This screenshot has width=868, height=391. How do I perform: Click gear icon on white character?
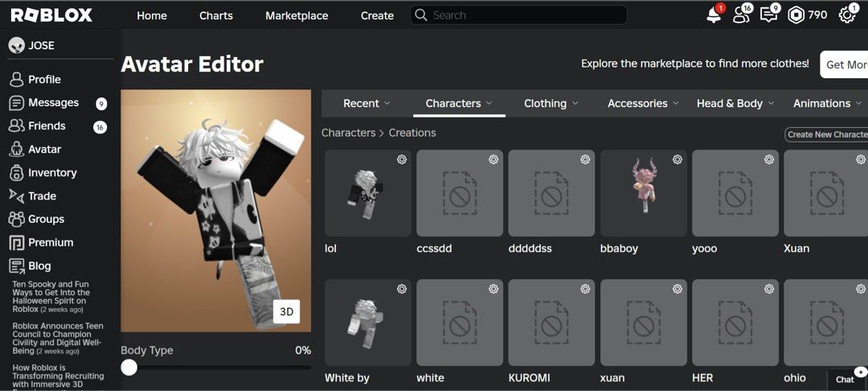tap(493, 289)
